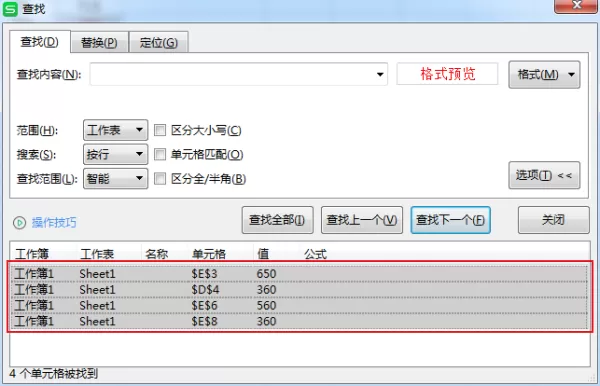Click the 查找上一个(V) button
Screen dimensions: 600x386
362,220
